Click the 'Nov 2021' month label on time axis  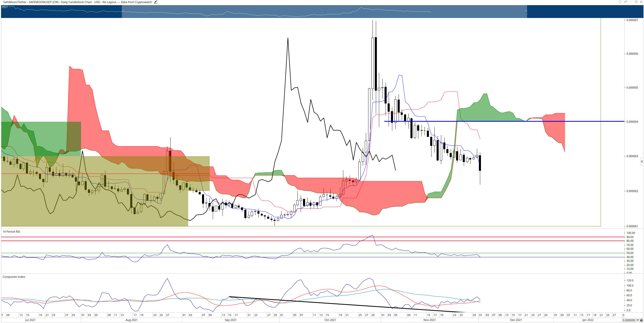click(429, 320)
